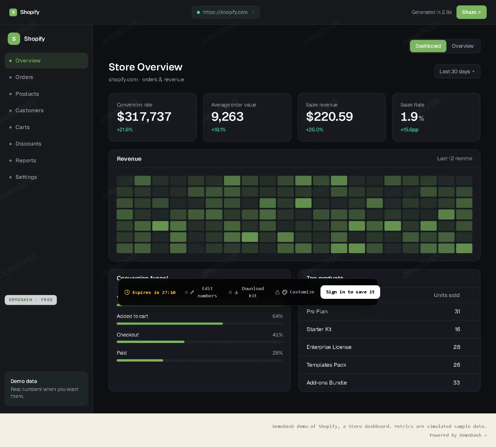Click Sign in to save it button
Image resolution: width=496 pixels, height=448 pixels.
coord(350,292)
